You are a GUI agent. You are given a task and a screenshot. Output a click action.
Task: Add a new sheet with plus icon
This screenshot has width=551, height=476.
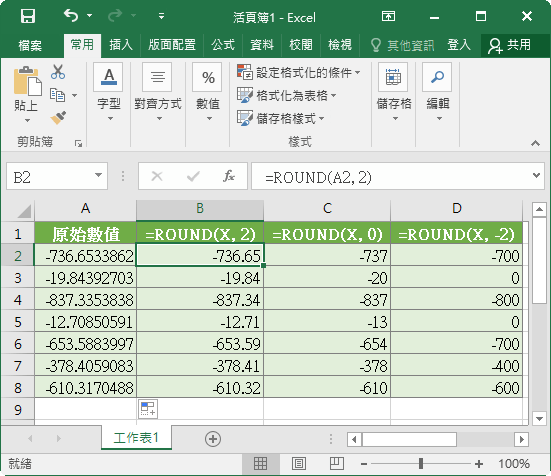[x=213, y=439]
